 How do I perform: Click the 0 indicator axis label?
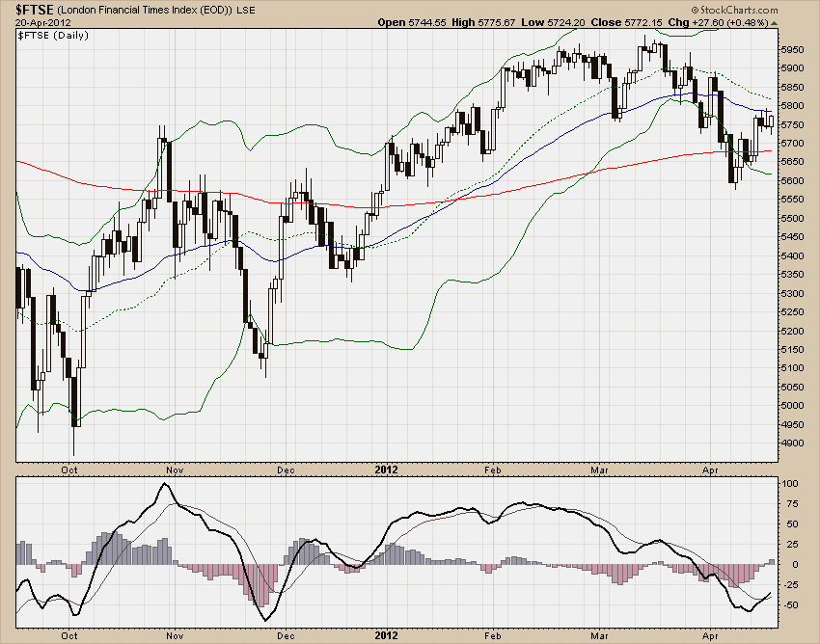(x=796, y=565)
